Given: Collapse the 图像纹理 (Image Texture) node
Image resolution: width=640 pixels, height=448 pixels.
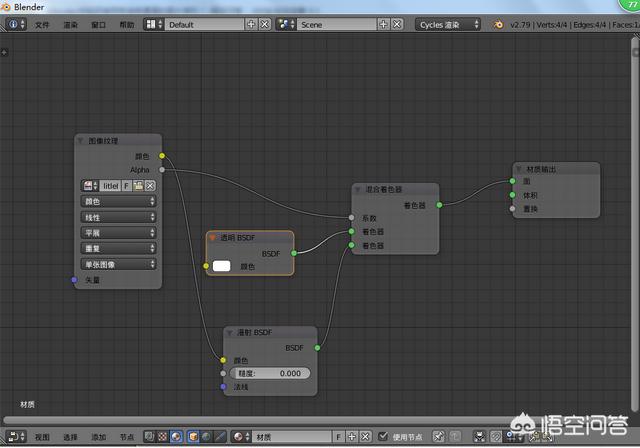Looking at the screenshot, I should (80, 141).
